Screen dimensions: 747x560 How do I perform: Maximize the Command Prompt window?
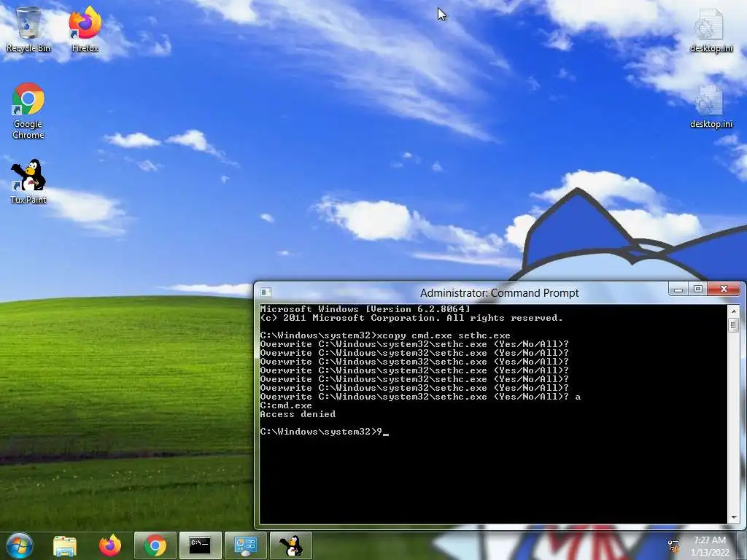(x=698, y=289)
